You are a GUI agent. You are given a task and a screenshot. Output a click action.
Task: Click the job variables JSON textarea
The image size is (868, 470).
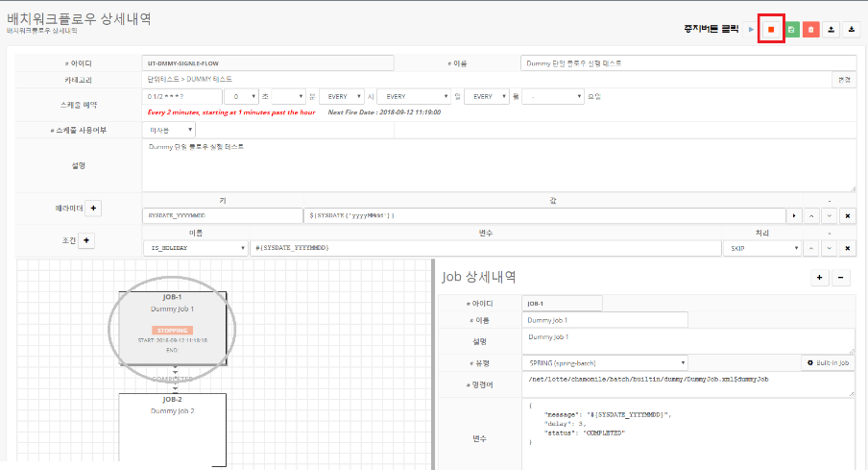click(x=688, y=434)
